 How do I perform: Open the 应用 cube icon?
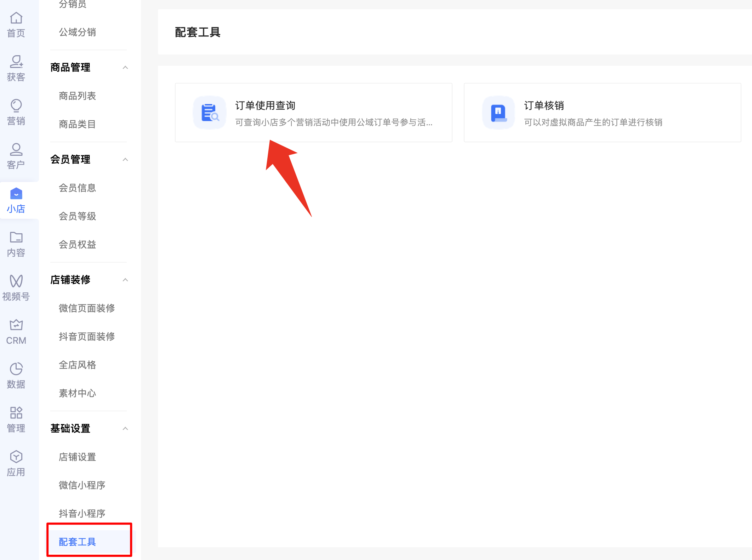(x=16, y=457)
